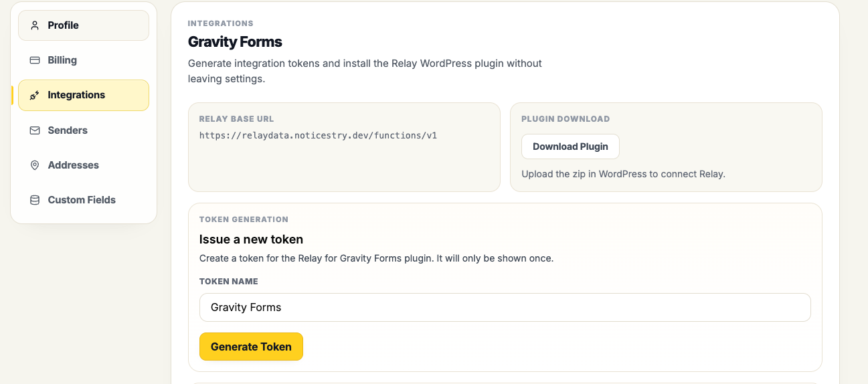Click the Billing credit card icon
Image resolution: width=868 pixels, height=384 pixels.
point(35,60)
